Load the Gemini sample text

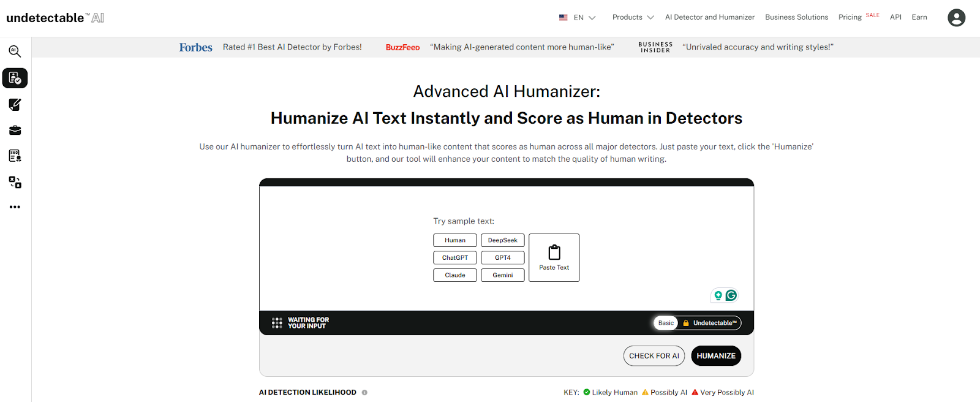(503, 275)
